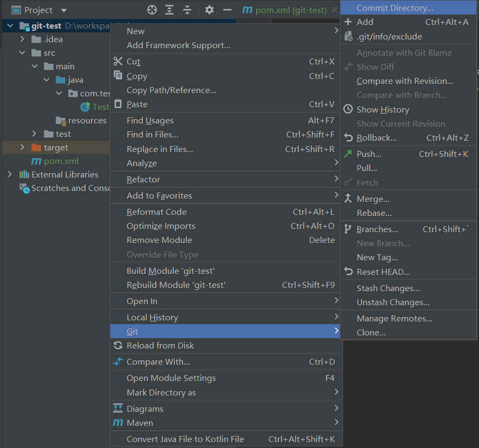
Task: Click the Merge icon in Git submenu
Action: click(x=348, y=199)
